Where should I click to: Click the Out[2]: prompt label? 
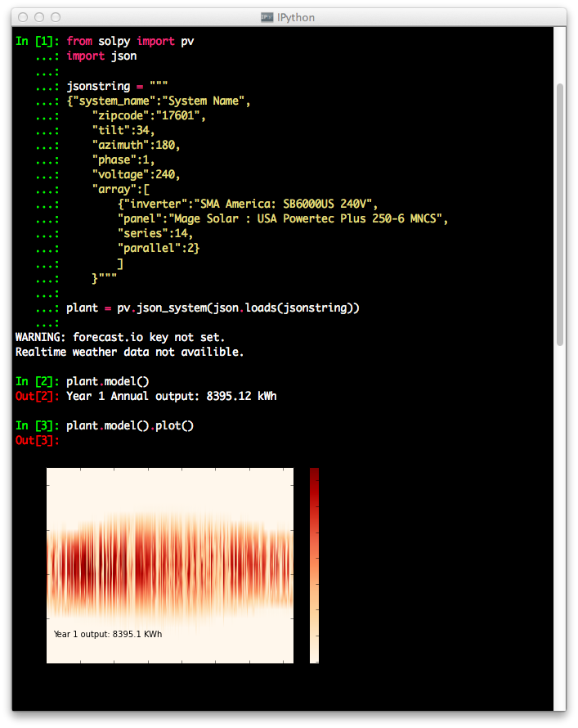(38, 397)
